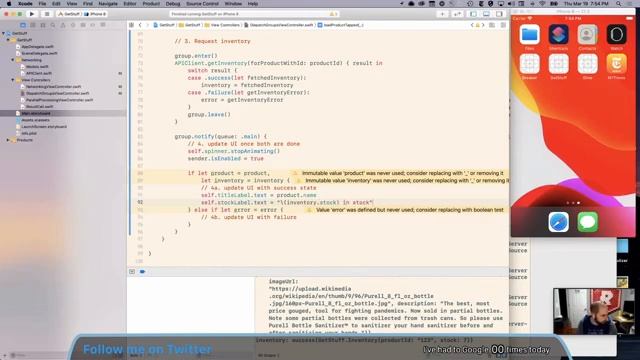The height and width of the screenshot is (360, 640).
Task: Open DispatchGroupsViewController.swift jump bar crumb
Action: point(279,25)
